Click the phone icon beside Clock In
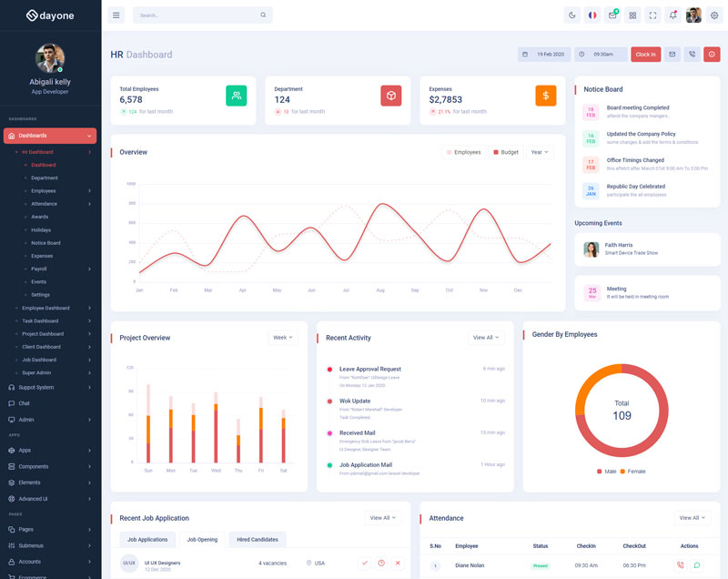Viewport: 728px width, 579px height. pyautogui.click(x=692, y=55)
